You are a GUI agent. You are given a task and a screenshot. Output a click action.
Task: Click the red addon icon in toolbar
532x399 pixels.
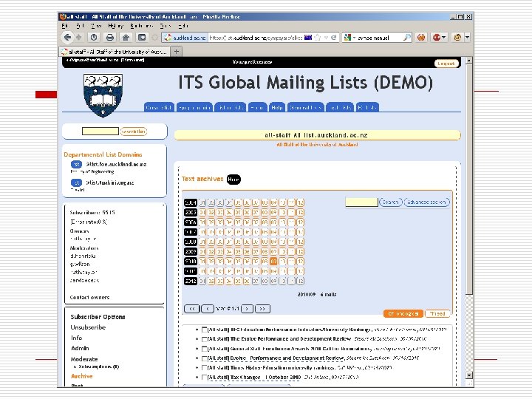pos(437,38)
